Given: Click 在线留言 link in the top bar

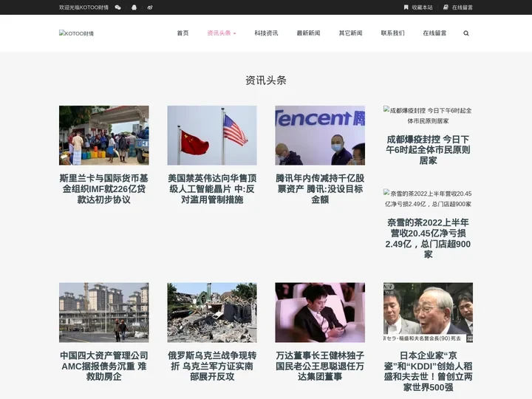Looking at the screenshot, I should pos(462,7).
